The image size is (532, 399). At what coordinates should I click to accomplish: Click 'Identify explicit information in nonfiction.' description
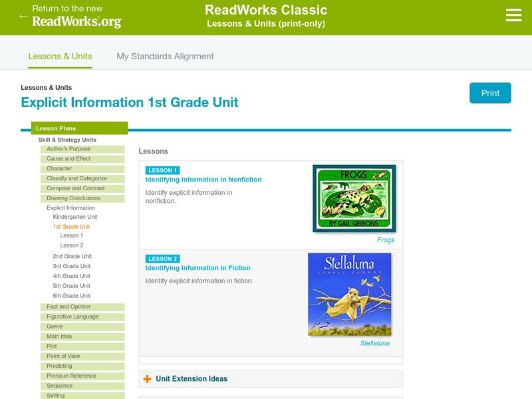189,197
